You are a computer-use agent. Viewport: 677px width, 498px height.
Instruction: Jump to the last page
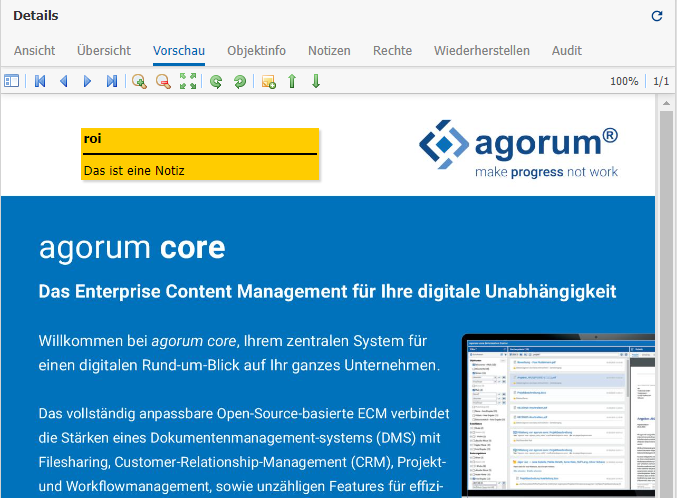click(x=111, y=81)
